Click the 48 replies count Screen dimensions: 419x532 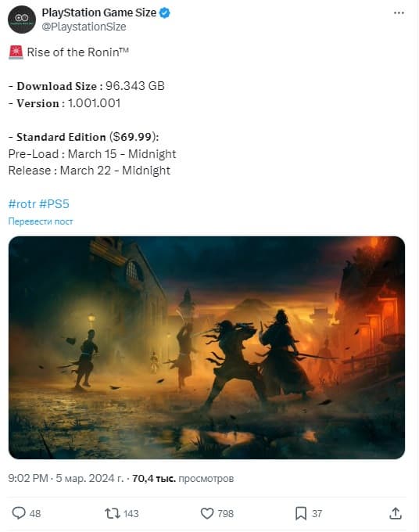pyautogui.click(x=35, y=514)
